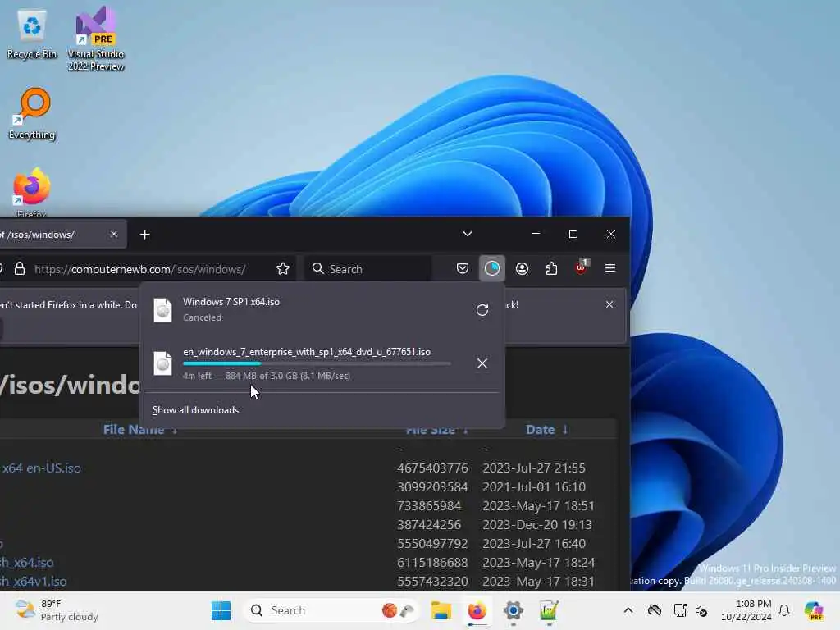Click the volume muted tray icon
The width and height of the screenshot is (840, 630).
coord(702,610)
